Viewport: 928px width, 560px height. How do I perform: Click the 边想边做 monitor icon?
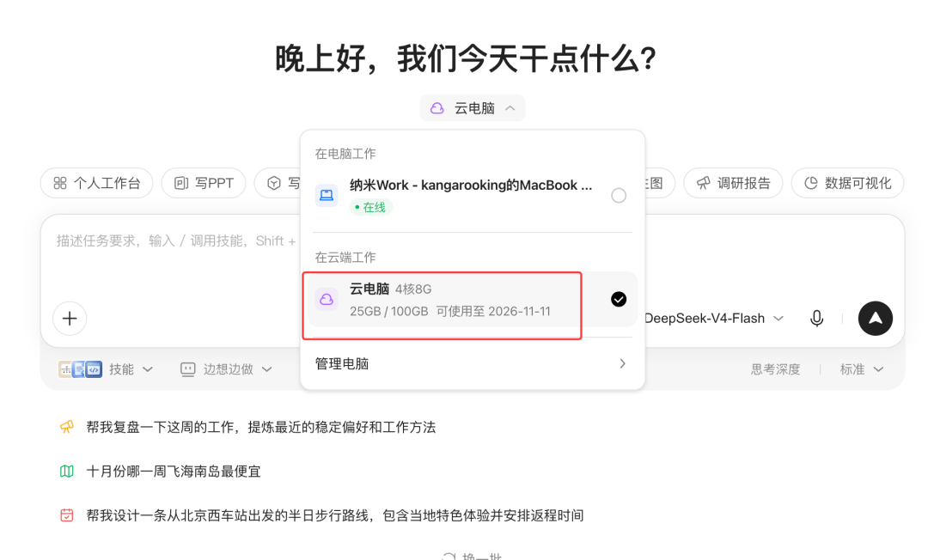(187, 369)
